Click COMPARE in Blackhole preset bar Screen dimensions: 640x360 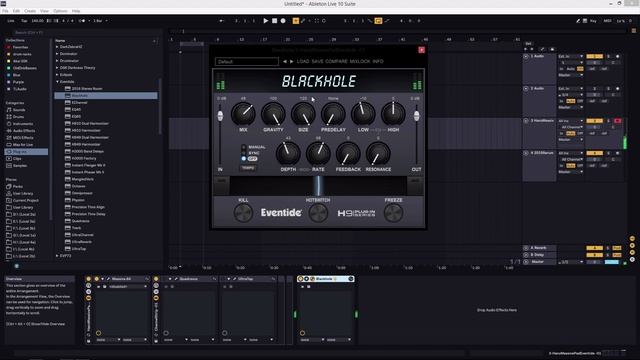click(x=336, y=62)
